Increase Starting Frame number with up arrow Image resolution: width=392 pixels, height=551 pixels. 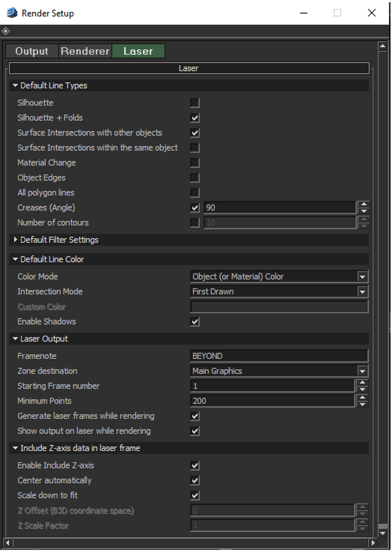pos(362,383)
